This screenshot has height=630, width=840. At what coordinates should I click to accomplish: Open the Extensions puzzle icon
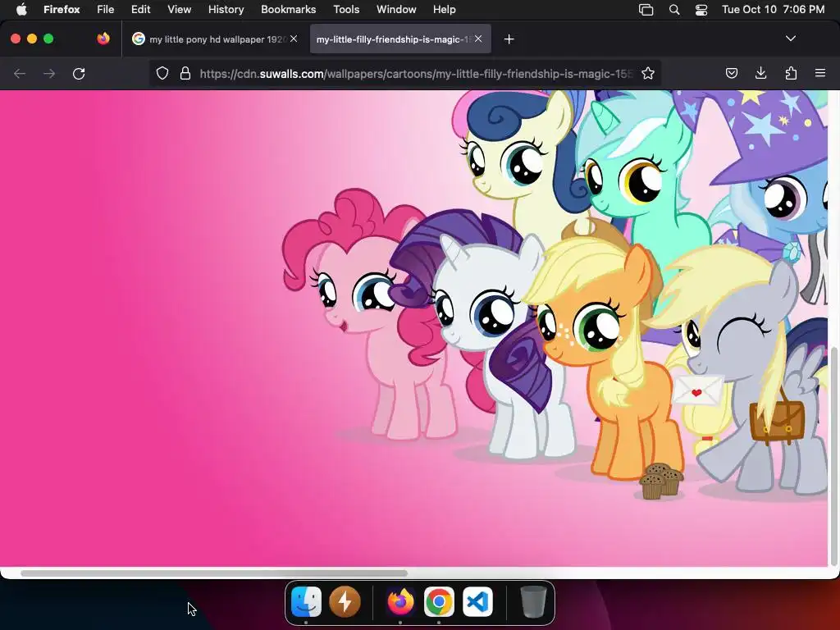pyautogui.click(x=791, y=73)
